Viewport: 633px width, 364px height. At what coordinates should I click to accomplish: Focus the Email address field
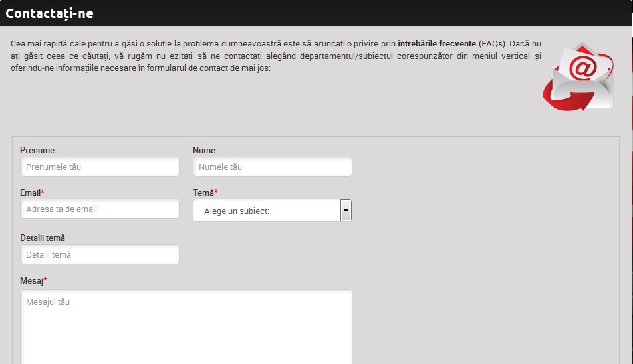pos(100,209)
